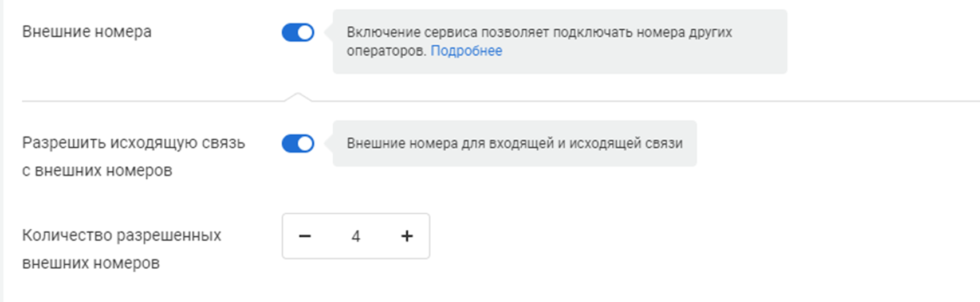980x302 pixels.
Task: Click the horizontal divider line
Action: [x=573, y=101]
